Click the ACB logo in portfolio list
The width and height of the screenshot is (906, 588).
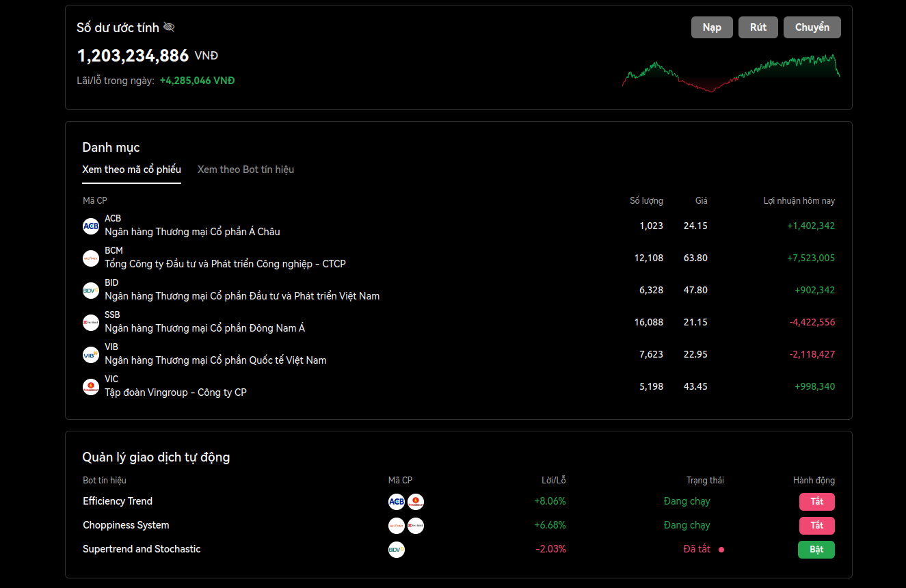click(91, 226)
